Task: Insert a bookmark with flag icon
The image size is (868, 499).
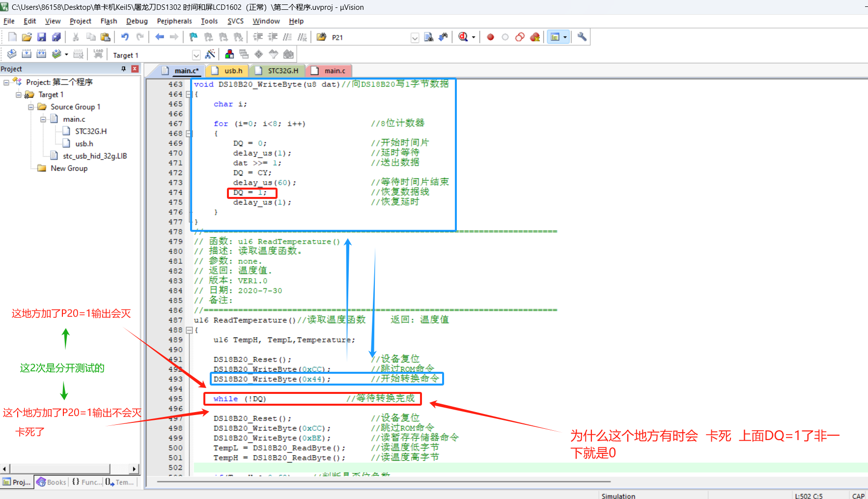Action: 194,37
